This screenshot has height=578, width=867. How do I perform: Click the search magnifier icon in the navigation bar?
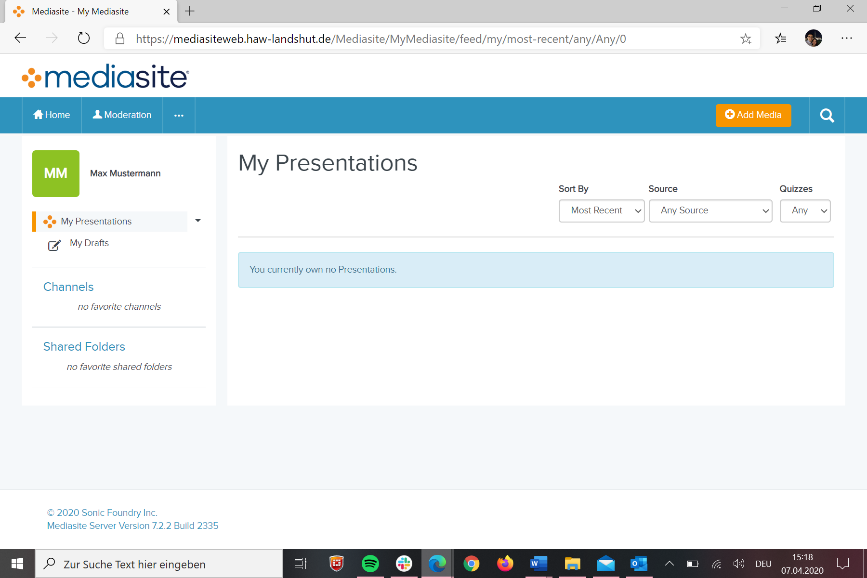pyautogui.click(x=826, y=115)
